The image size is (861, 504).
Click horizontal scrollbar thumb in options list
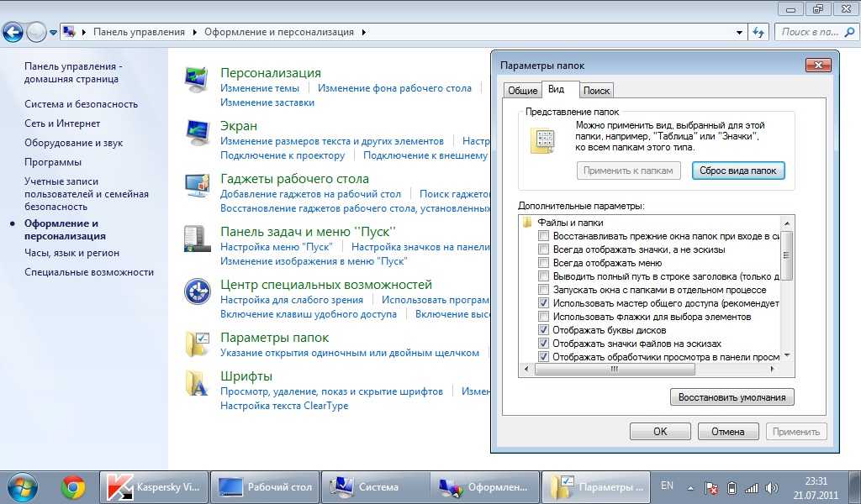(615, 369)
